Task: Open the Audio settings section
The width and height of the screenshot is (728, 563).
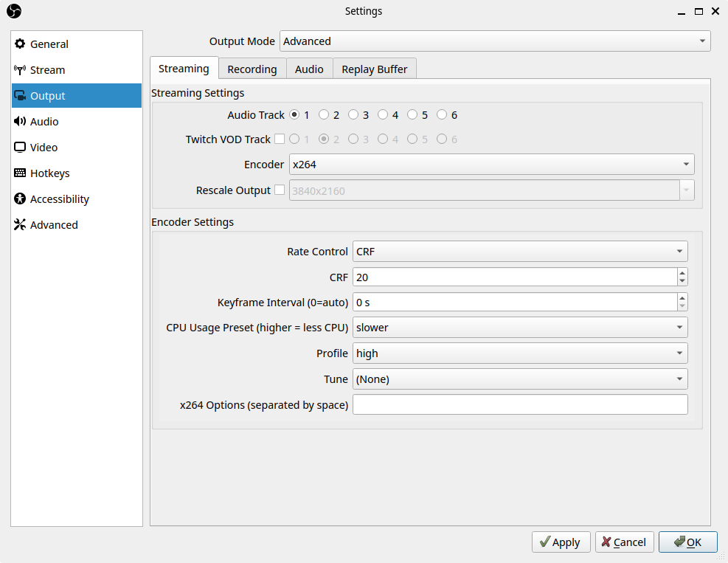Action: 44,121
